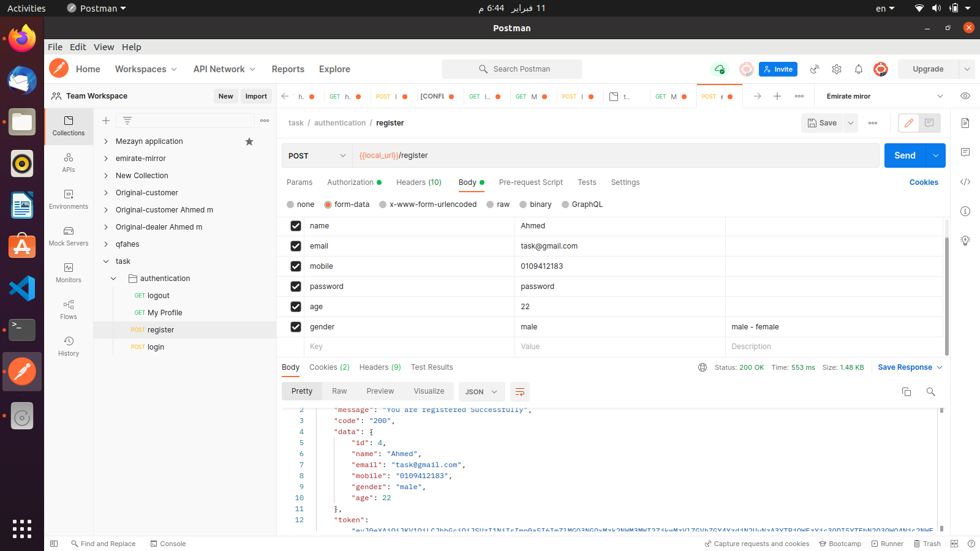Click the Search Postman field
Viewport: 980px width, 551px height.
512,69
